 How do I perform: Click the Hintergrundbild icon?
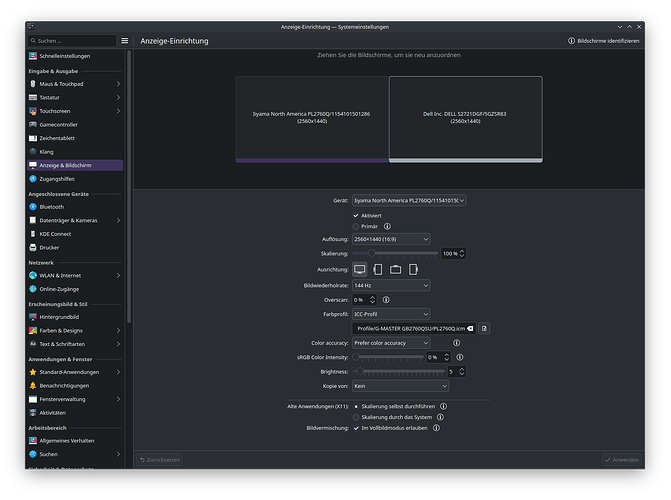coord(33,317)
